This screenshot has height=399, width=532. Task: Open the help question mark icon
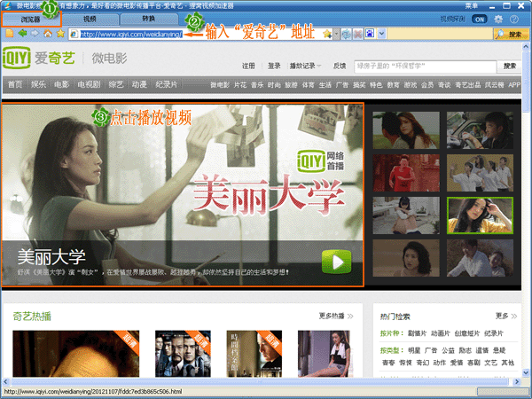pyautogui.click(x=514, y=19)
